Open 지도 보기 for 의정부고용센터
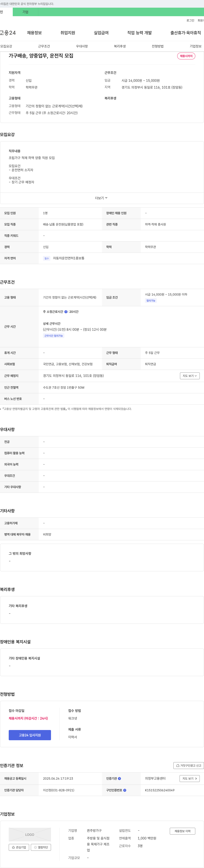Screen dimensions: 204x868 [190, 778]
